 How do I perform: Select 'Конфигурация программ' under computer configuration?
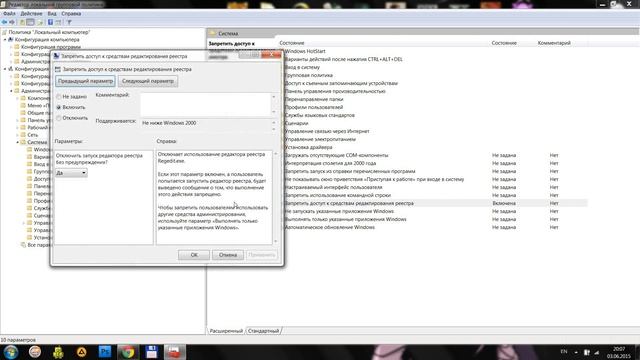pos(51,47)
